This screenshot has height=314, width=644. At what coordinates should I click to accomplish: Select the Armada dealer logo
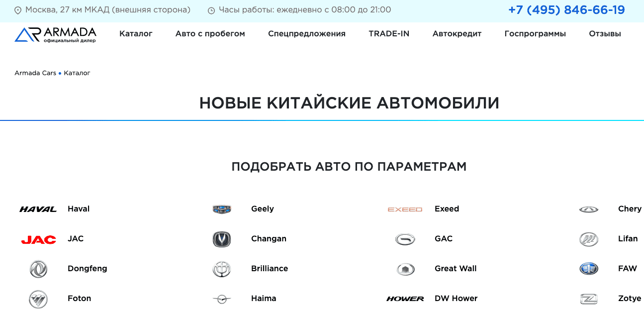(x=56, y=34)
